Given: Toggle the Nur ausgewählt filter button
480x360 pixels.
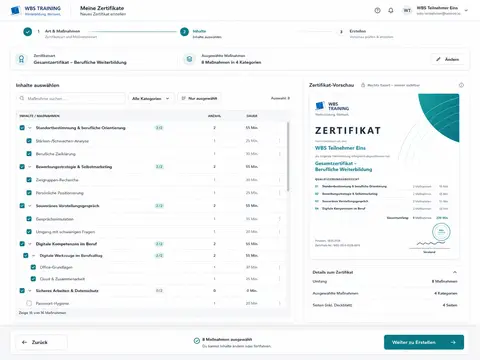Looking at the screenshot, I should click(199, 98).
